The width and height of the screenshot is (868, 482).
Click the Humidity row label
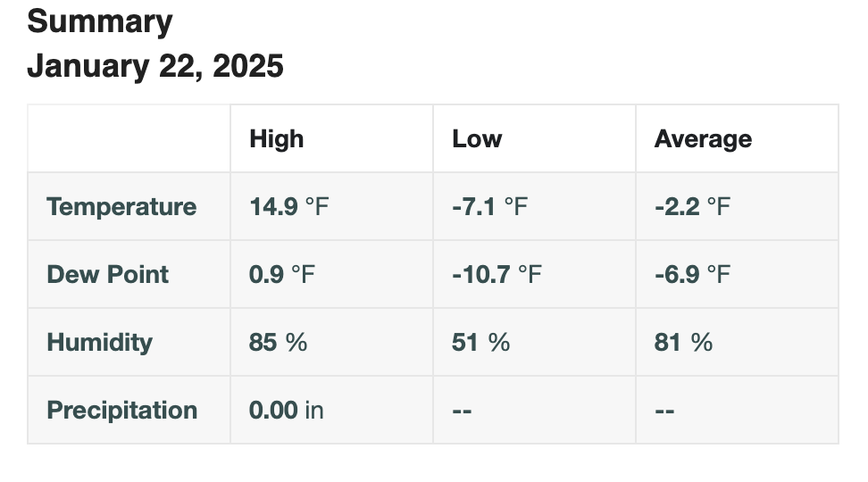coord(99,342)
